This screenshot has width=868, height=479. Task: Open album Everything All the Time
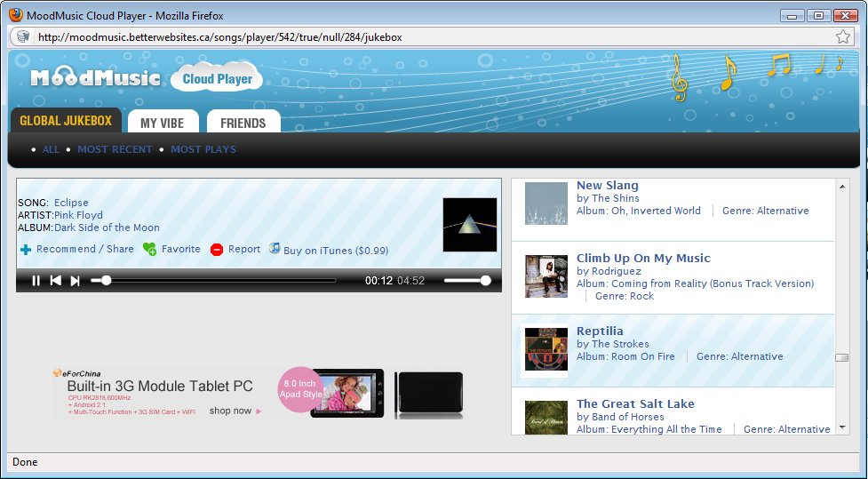click(666, 429)
